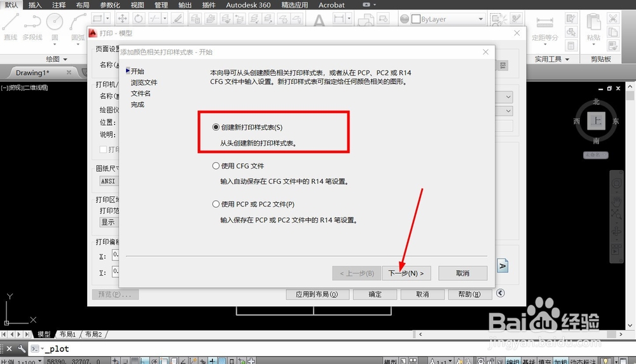Image resolution: width=636 pixels, height=364 pixels.
Task: Click the Print dialog Help (帮助) button
Action: coord(470,294)
